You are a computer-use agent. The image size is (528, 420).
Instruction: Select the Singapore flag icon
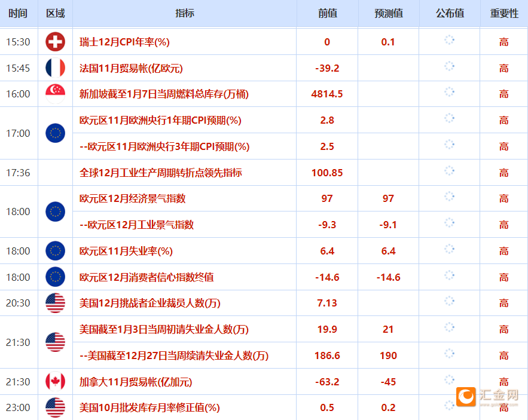pos(55,94)
